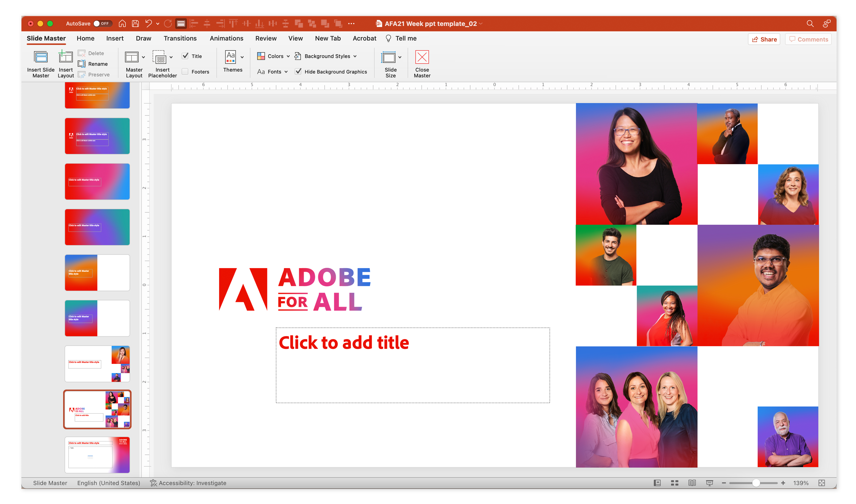The height and width of the screenshot is (504, 856).
Task: Click the Align Right icon
Action: (220, 23)
